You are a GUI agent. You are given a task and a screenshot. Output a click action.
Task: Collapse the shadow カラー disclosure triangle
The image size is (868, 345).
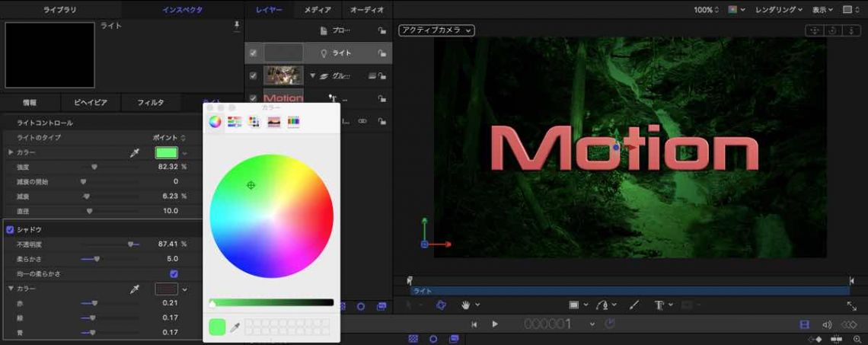click(x=11, y=289)
